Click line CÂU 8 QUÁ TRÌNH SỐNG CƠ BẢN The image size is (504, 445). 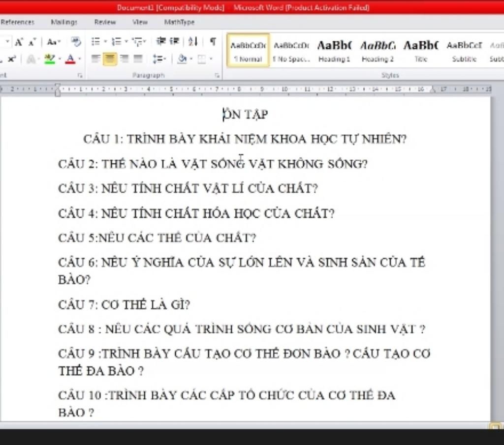241,329
